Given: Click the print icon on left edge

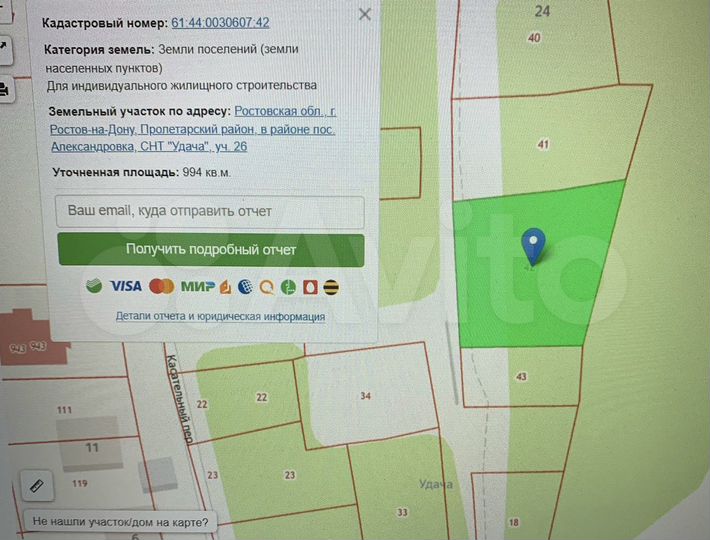Looking at the screenshot, I should click(5, 89).
